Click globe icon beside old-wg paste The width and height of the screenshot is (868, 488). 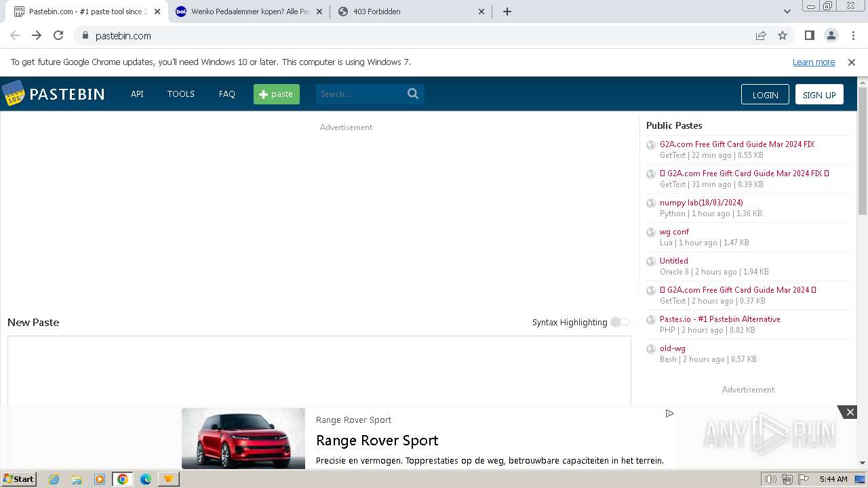point(651,349)
